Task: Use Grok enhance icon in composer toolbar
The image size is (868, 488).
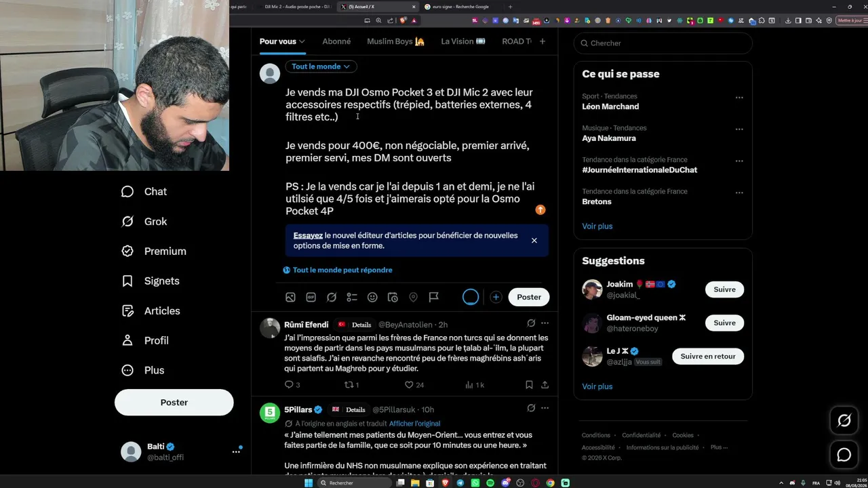Action: pos(332,297)
